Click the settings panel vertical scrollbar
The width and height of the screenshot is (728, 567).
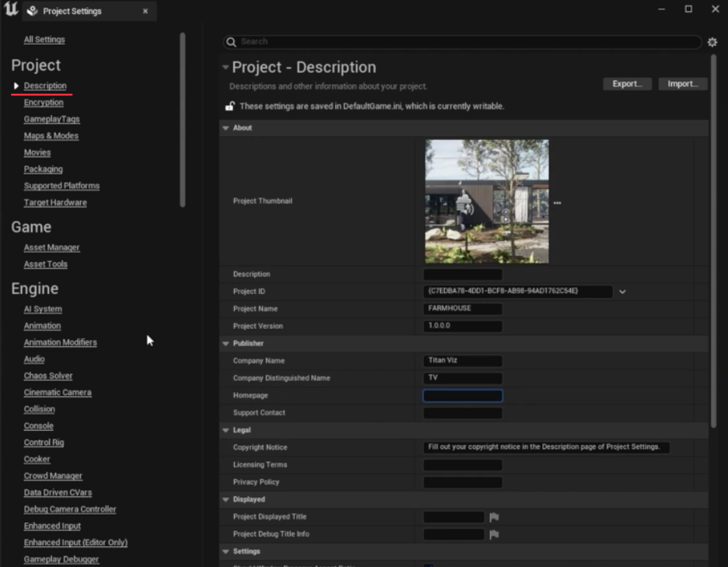coord(713,241)
